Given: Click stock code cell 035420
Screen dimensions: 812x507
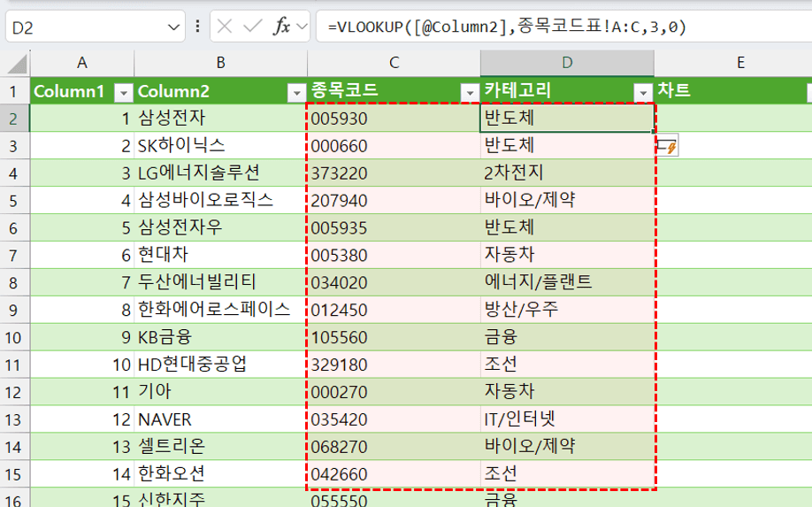Looking at the screenshot, I should click(395, 420).
